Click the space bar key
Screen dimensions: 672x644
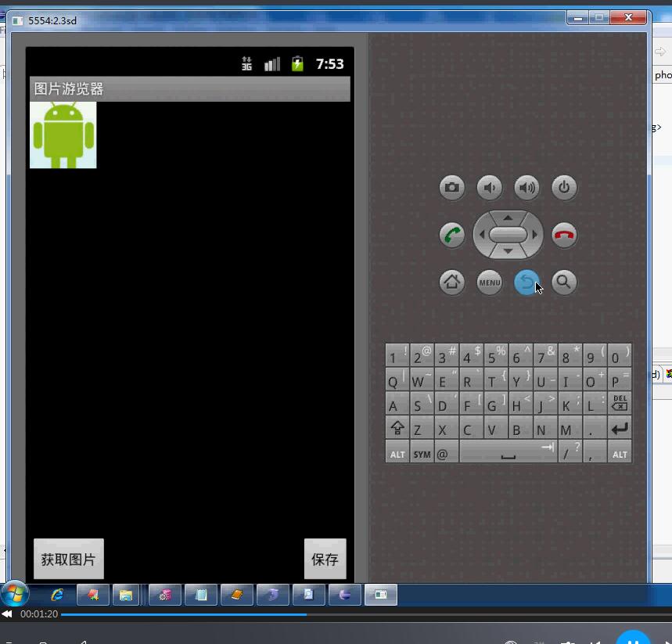pyautogui.click(x=508, y=453)
